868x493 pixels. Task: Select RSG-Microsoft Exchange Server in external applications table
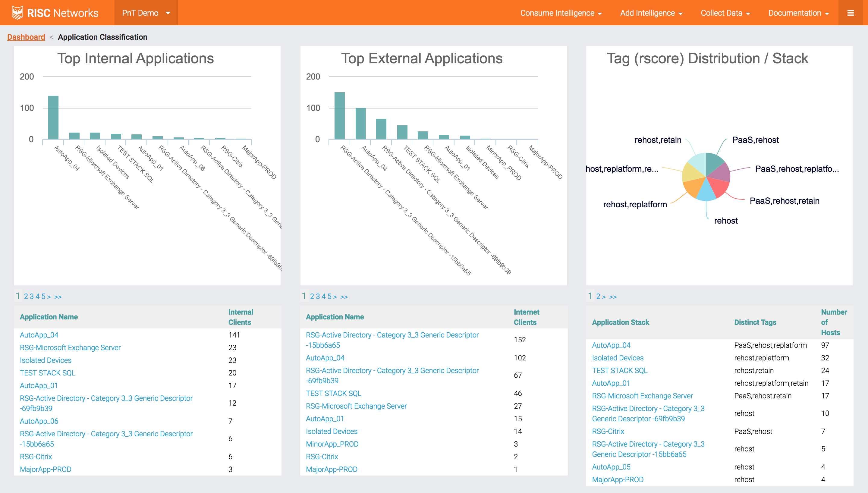coord(356,406)
